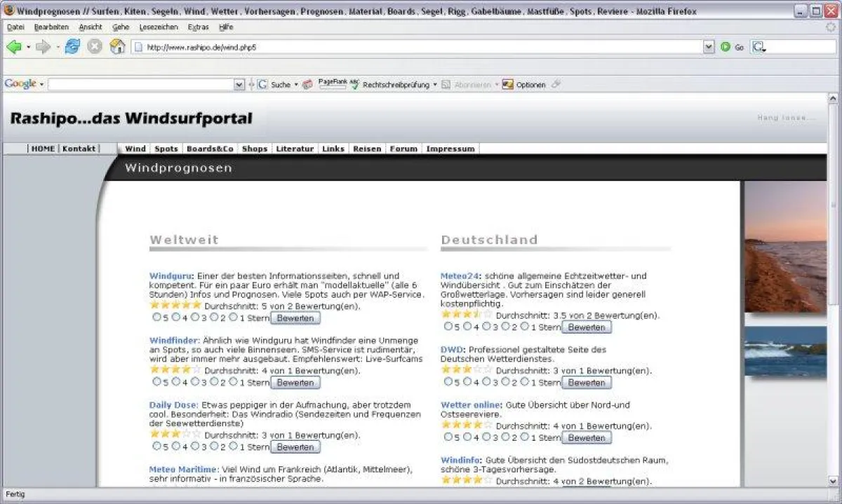This screenshot has width=842, height=504.
Task: Click the Back navigation arrow
Action: [14, 47]
